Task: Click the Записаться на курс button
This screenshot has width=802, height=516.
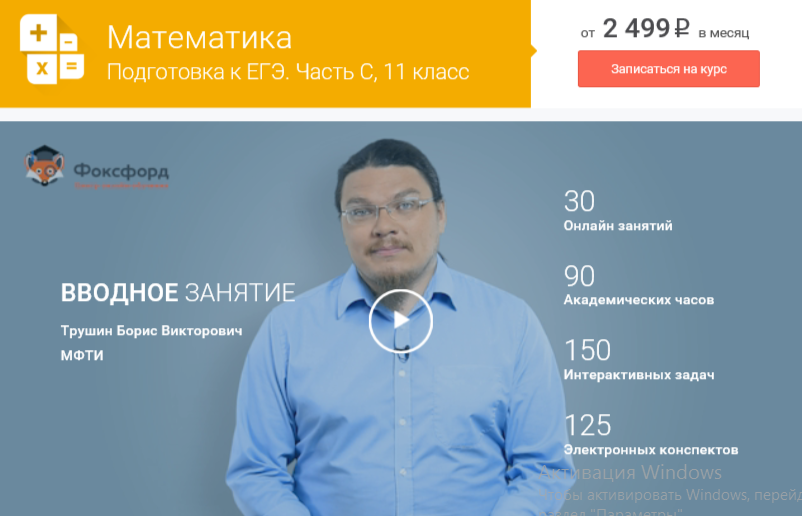Action: [x=669, y=69]
